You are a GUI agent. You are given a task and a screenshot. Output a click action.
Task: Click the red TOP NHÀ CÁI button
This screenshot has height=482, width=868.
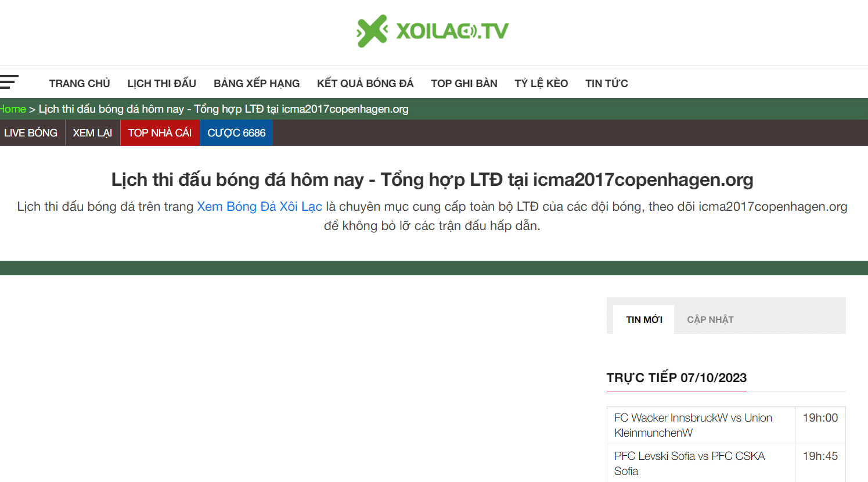160,132
